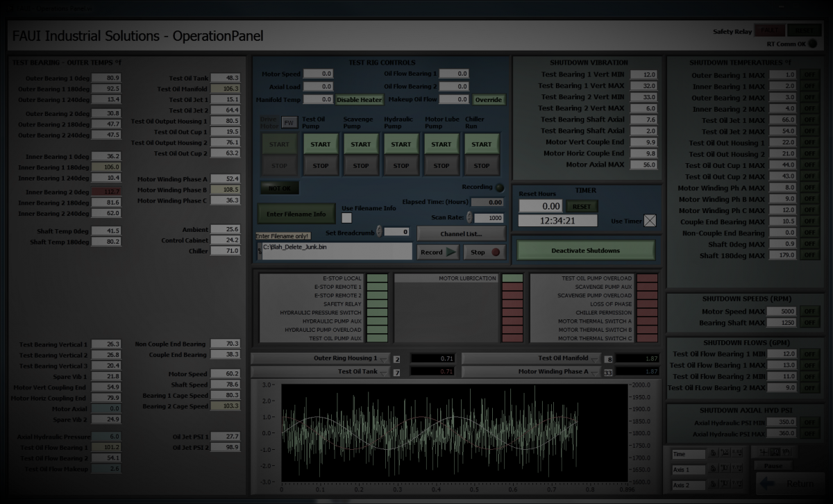
Task: Open the Outer Ring Housing 1 channel dropdown
Action: (383, 359)
